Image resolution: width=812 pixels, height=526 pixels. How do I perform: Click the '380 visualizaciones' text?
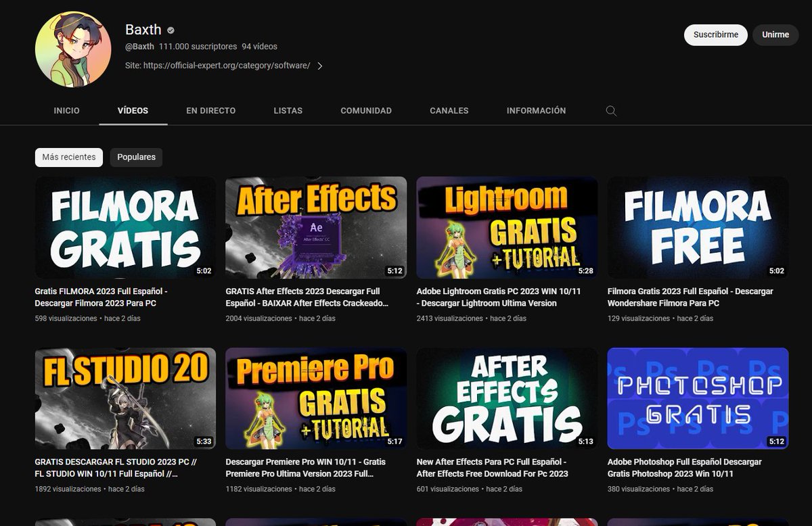(x=639, y=489)
